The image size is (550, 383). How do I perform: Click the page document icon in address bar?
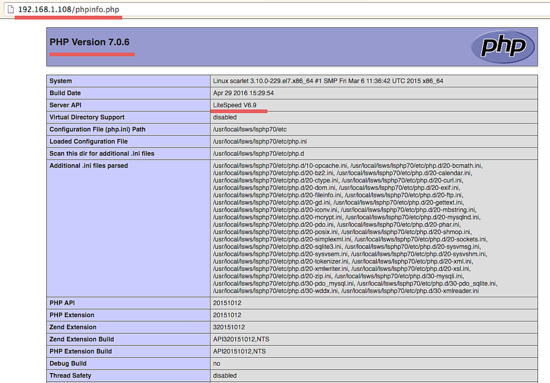pyautogui.click(x=11, y=9)
